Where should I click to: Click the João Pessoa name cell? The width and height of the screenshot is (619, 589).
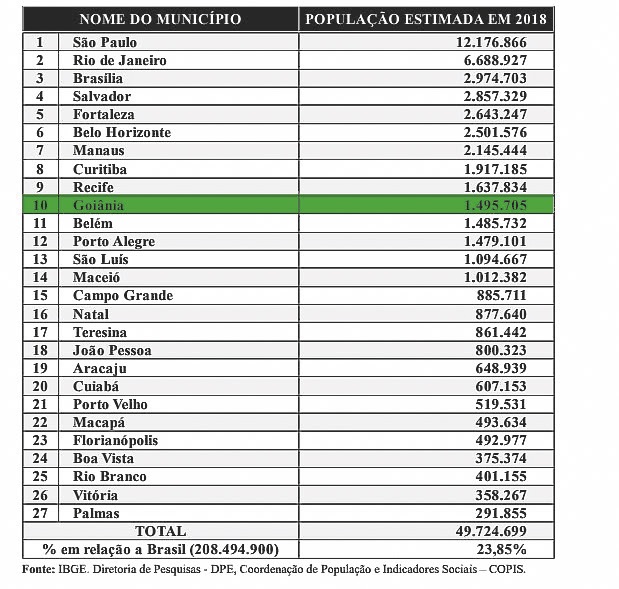[112, 350]
